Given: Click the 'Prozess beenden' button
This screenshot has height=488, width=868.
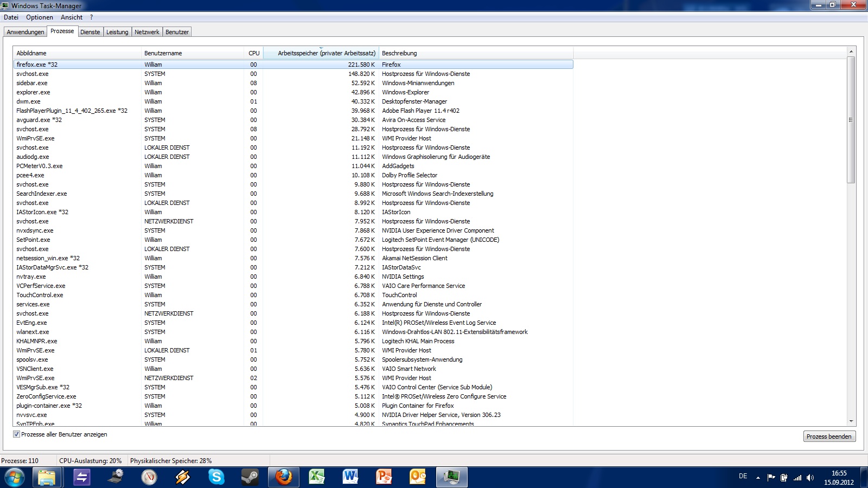Looking at the screenshot, I should click(x=829, y=436).
